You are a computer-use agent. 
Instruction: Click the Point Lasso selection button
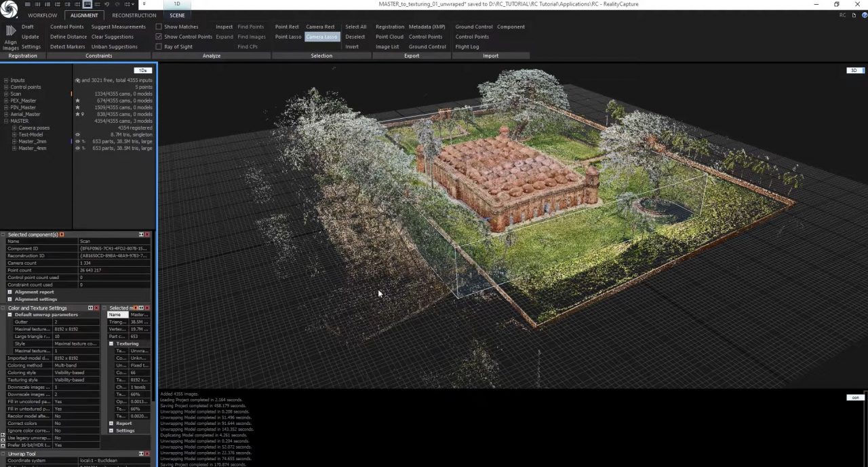click(x=288, y=37)
